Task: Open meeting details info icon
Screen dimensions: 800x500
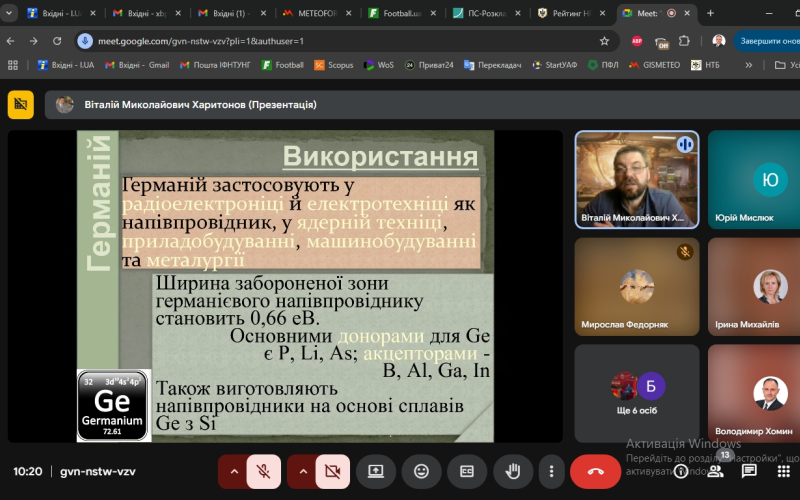Action: (x=681, y=471)
